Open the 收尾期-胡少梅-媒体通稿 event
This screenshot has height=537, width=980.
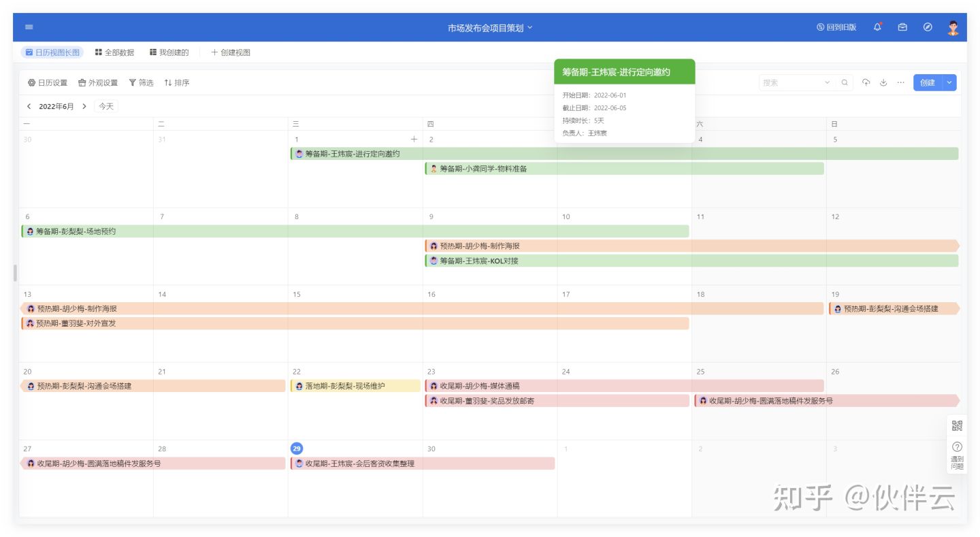[624, 386]
